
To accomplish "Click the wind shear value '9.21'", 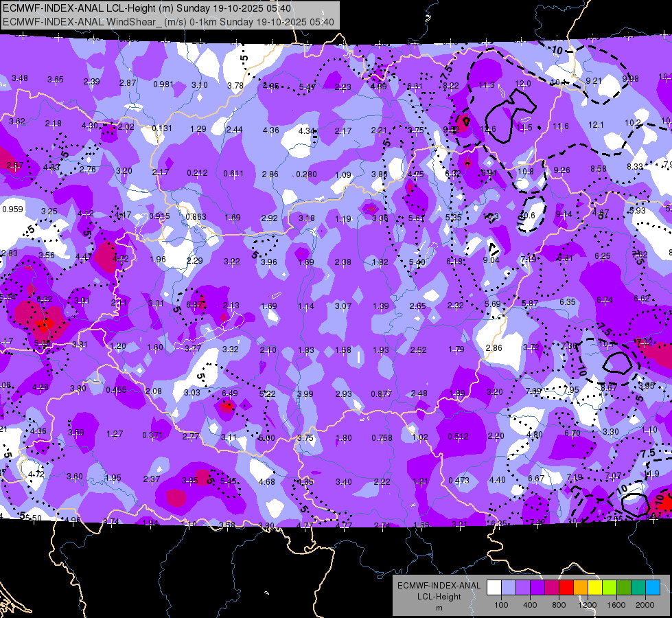I will pyautogui.click(x=594, y=80).
